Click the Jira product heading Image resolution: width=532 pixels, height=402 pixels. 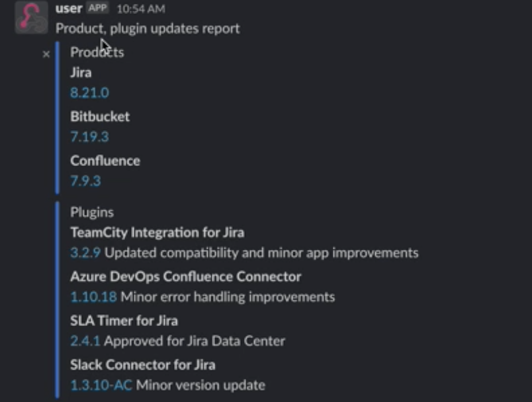tap(81, 73)
